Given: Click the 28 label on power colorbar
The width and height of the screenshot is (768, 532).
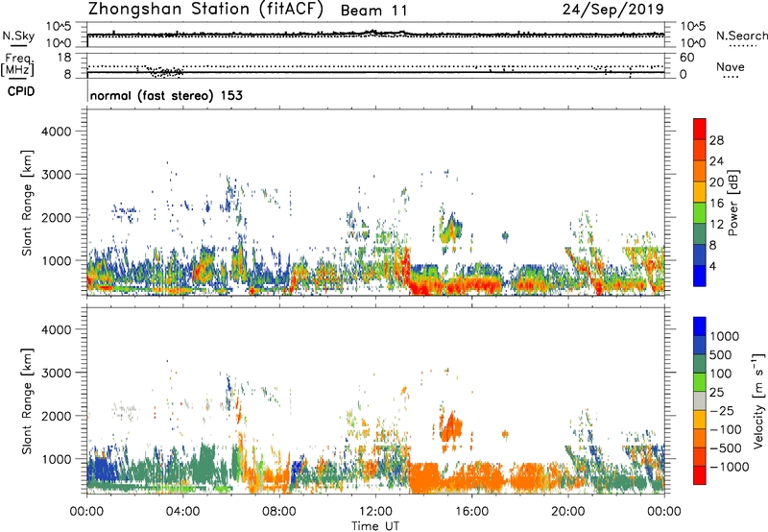Looking at the screenshot, I should 716,140.
